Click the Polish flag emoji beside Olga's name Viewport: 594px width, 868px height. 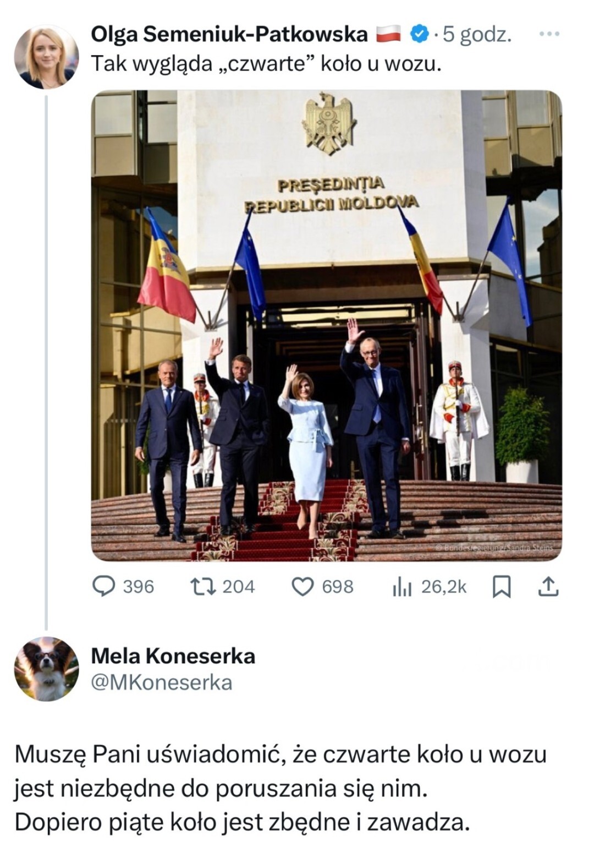coord(389,35)
